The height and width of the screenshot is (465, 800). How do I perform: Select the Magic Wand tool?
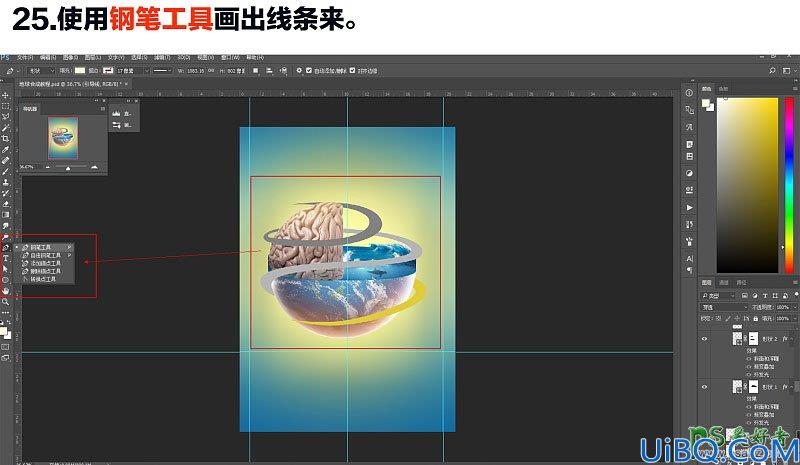coord(6,128)
